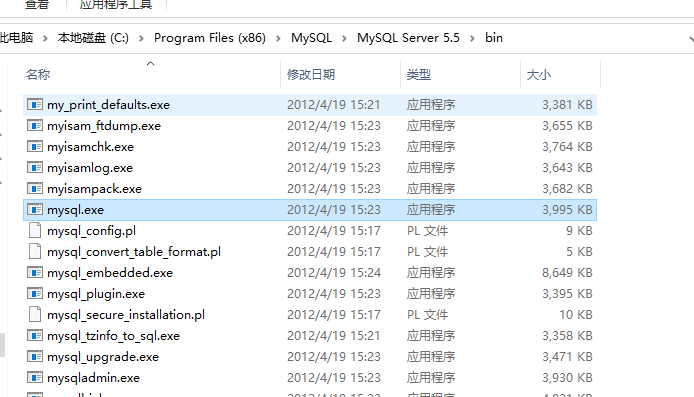Click the mysql_embedded.exe application icon
The width and height of the screenshot is (694, 397).
coord(35,273)
